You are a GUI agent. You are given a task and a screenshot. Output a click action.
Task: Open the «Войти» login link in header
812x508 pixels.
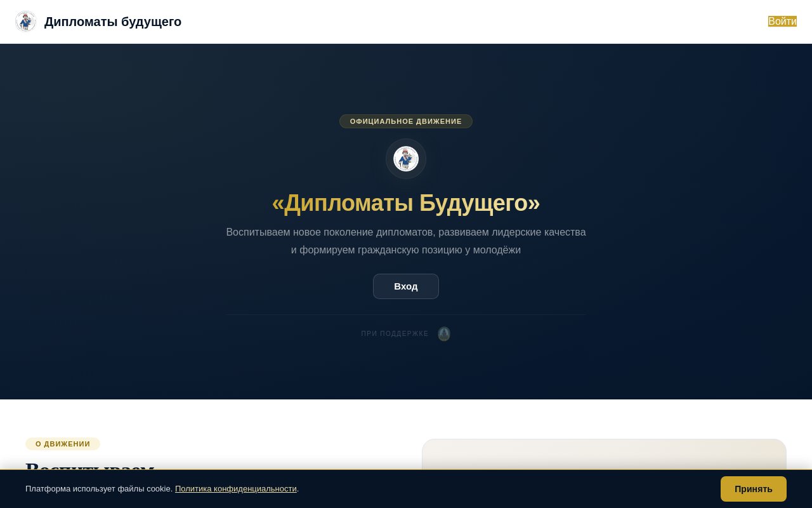point(782,22)
